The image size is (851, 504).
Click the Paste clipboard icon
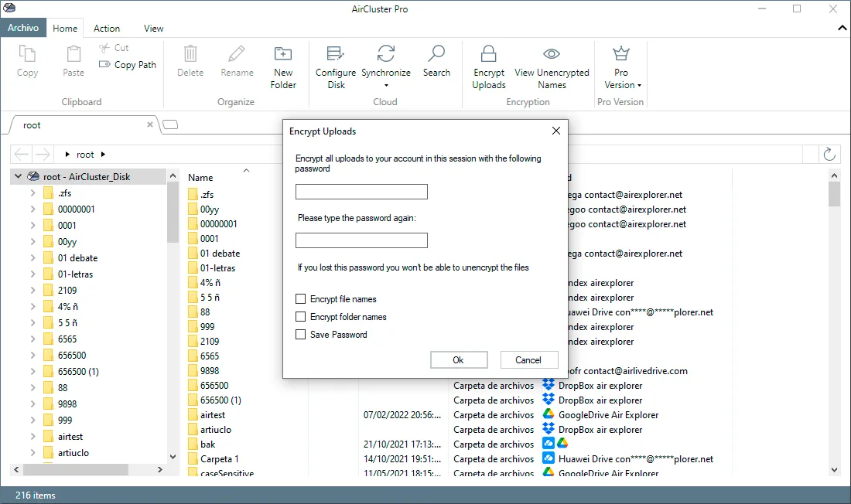[x=73, y=53]
